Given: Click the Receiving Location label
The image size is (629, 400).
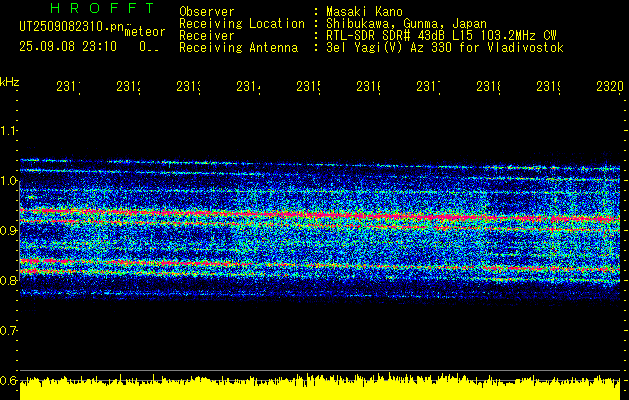Looking at the screenshot, I should click(242, 24).
